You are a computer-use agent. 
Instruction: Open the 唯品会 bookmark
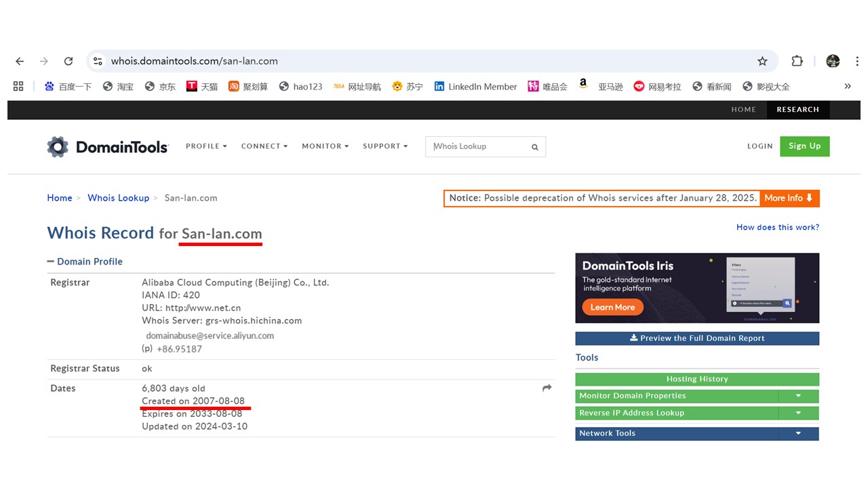pyautogui.click(x=547, y=87)
